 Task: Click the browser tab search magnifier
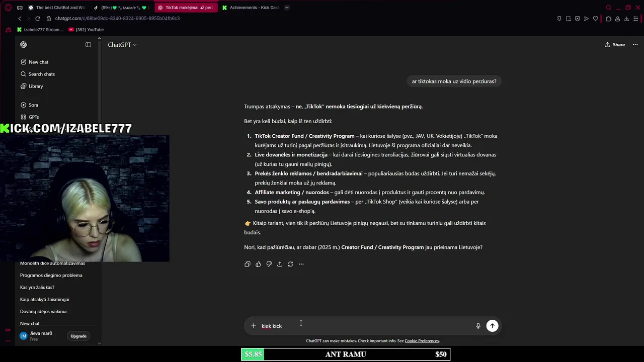coord(608,8)
